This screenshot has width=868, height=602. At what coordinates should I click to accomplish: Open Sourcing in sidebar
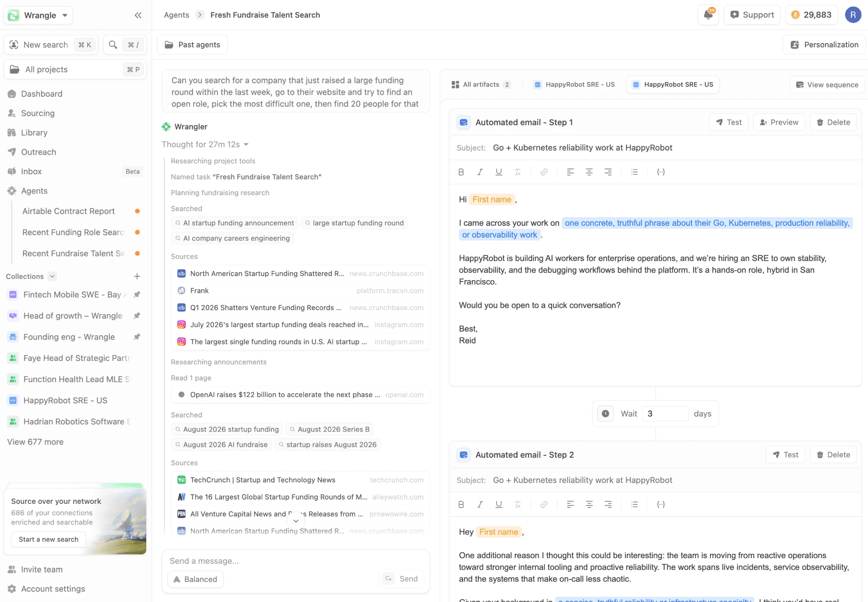point(38,113)
